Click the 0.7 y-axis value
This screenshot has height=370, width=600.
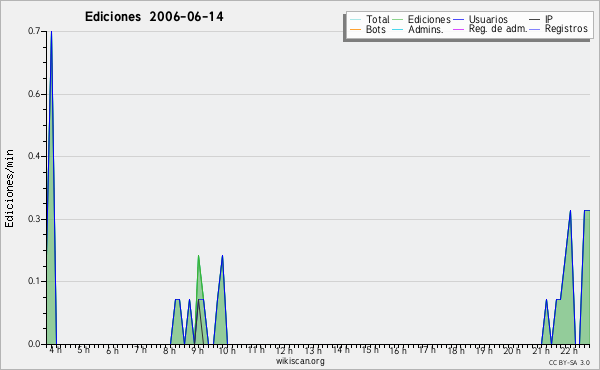[x=34, y=31]
